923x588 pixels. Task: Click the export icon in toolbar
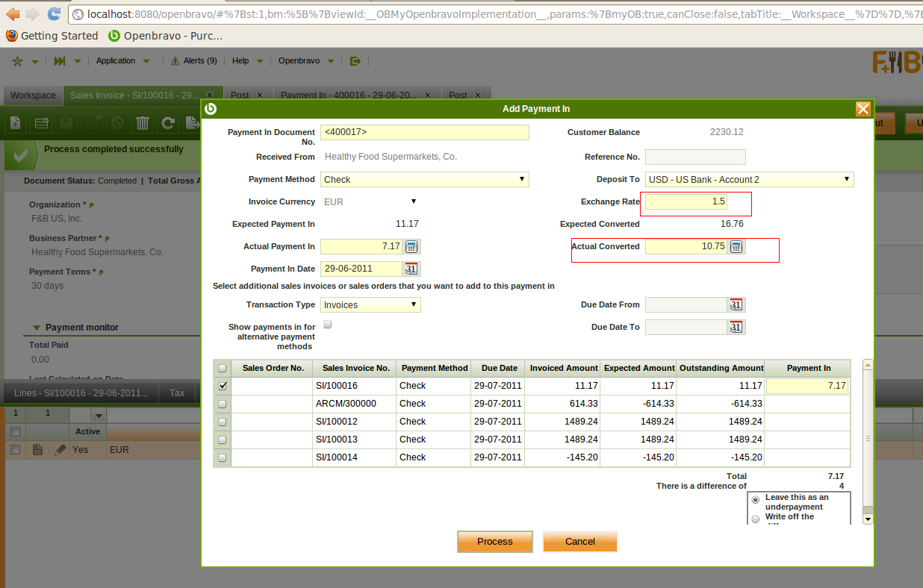click(x=193, y=123)
